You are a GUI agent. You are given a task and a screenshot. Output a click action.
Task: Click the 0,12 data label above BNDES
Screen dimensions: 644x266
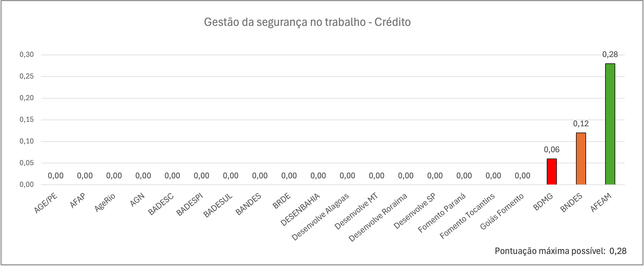tap(581, 124)
